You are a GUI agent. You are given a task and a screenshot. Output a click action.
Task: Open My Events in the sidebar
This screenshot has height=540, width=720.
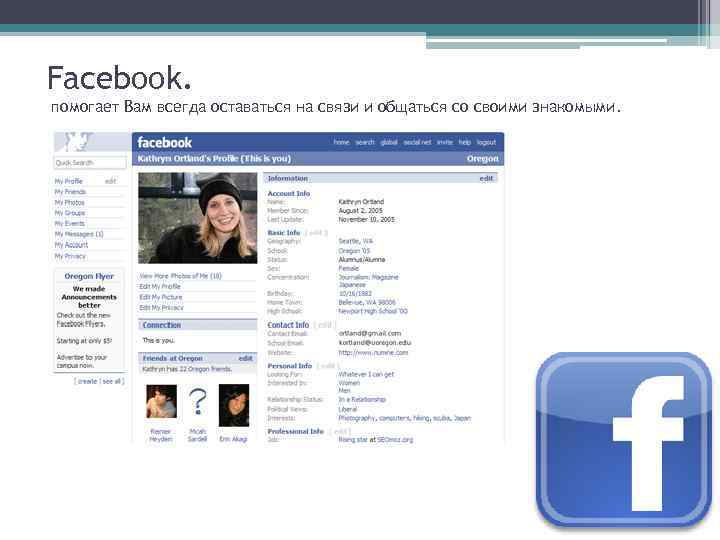(69, 224)
